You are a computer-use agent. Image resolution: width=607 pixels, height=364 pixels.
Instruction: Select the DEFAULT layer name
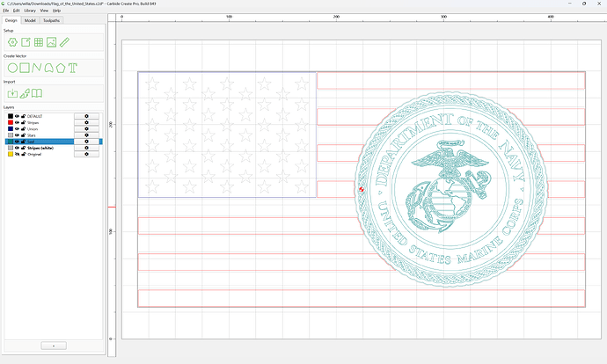(35, 116)
